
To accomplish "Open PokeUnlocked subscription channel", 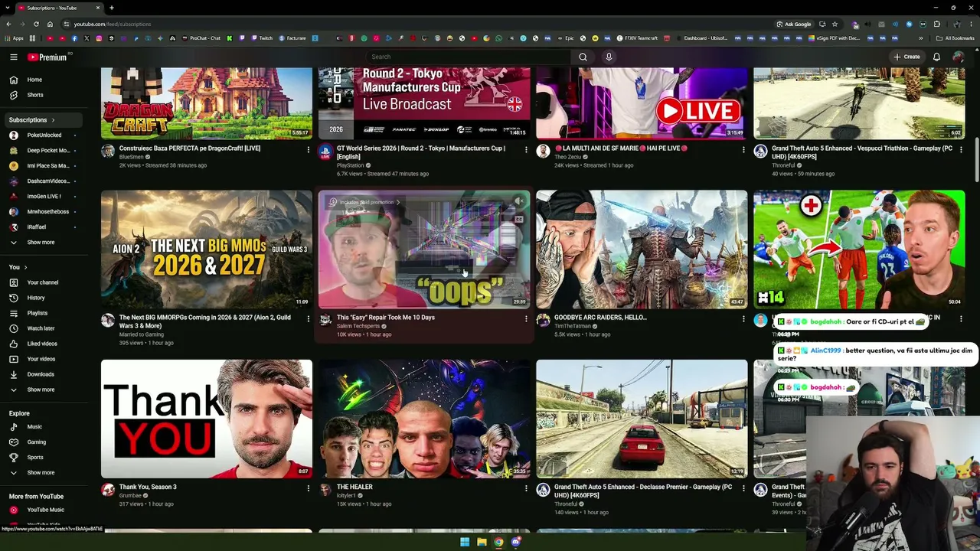I will [44, 135].
